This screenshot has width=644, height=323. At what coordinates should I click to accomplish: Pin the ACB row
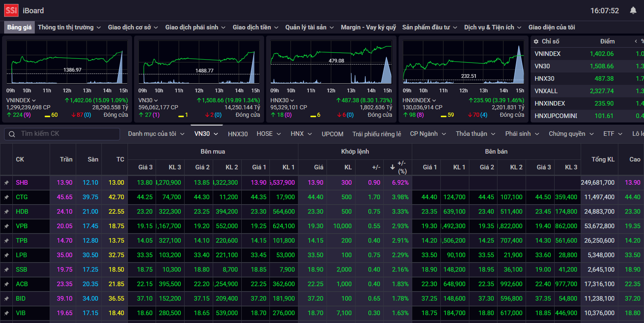(6, 284)
